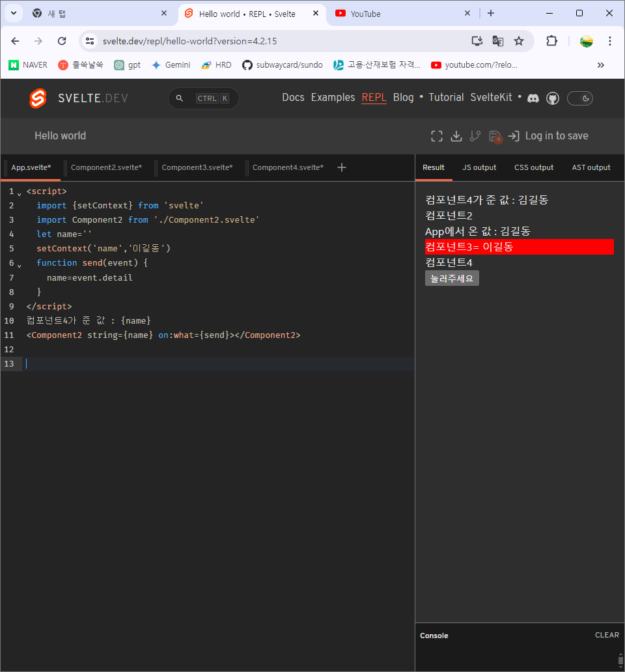Switch to the CSS output tab
625x672 pixels.
(x=534, y=167)
